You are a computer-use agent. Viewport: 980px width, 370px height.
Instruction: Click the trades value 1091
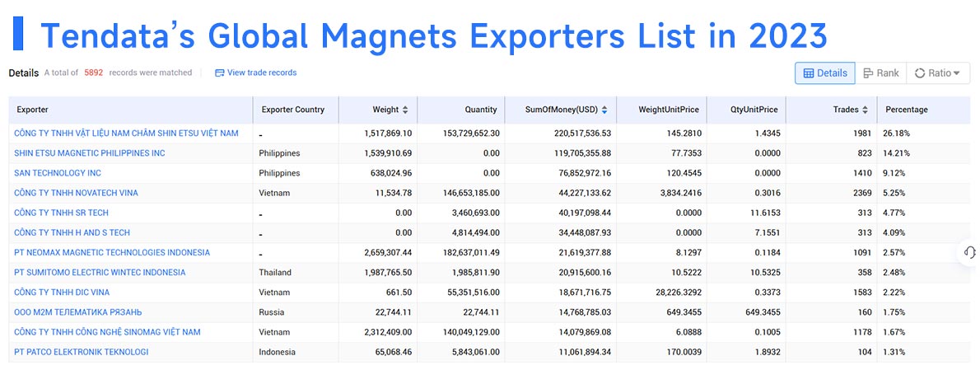coord(864,252)
